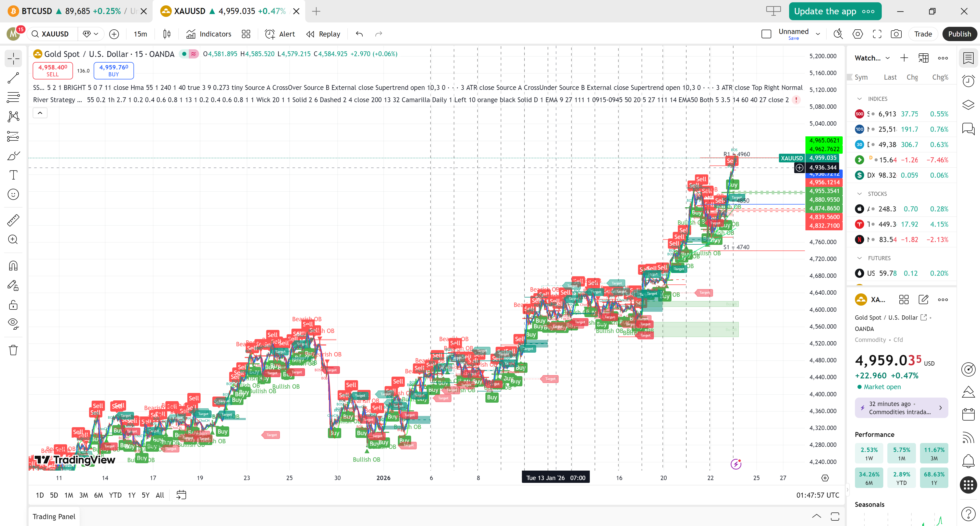Hide all drawings with eye icon

pos(13,324)
